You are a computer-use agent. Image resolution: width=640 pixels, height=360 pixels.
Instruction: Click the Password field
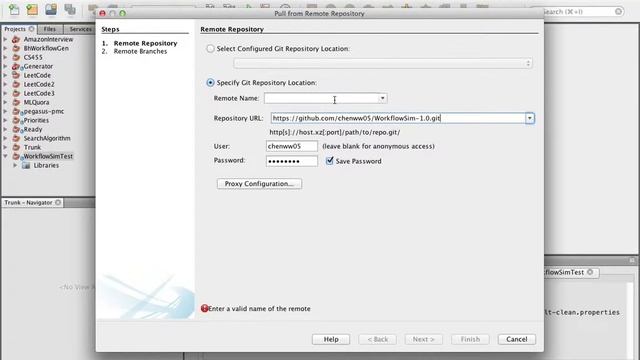click(x=291, y=161)
